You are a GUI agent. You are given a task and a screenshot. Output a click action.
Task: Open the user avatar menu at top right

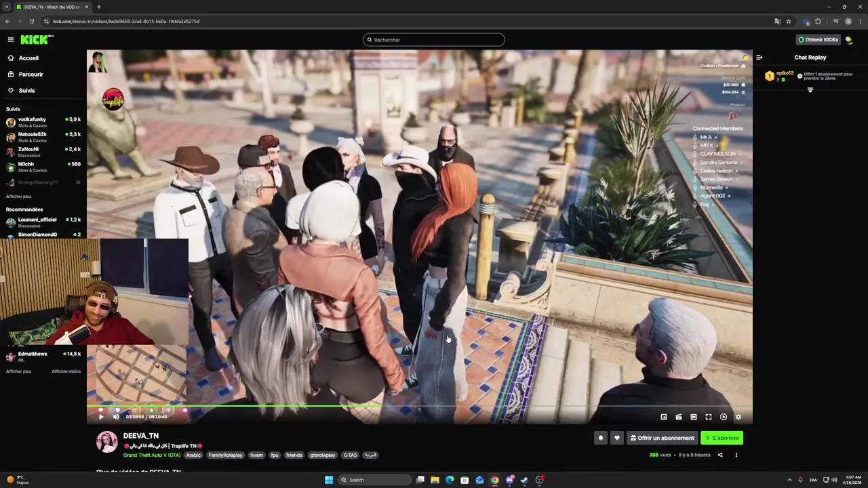point(849,40)
